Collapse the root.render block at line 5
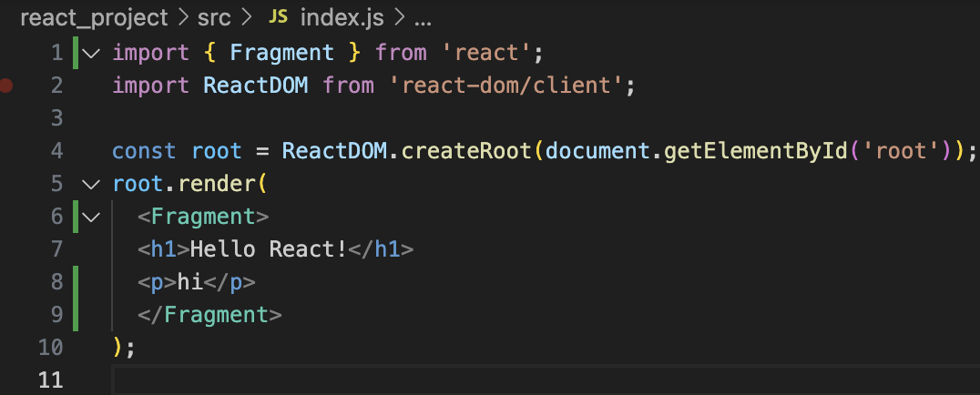The width and height of the screenshot is (980, 395). 91,185
